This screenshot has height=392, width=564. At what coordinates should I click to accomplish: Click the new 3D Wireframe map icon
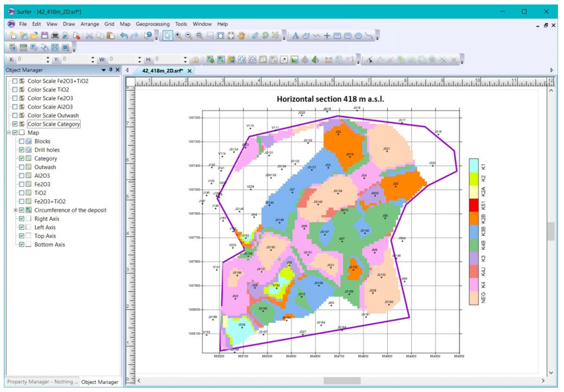(305, 59)
